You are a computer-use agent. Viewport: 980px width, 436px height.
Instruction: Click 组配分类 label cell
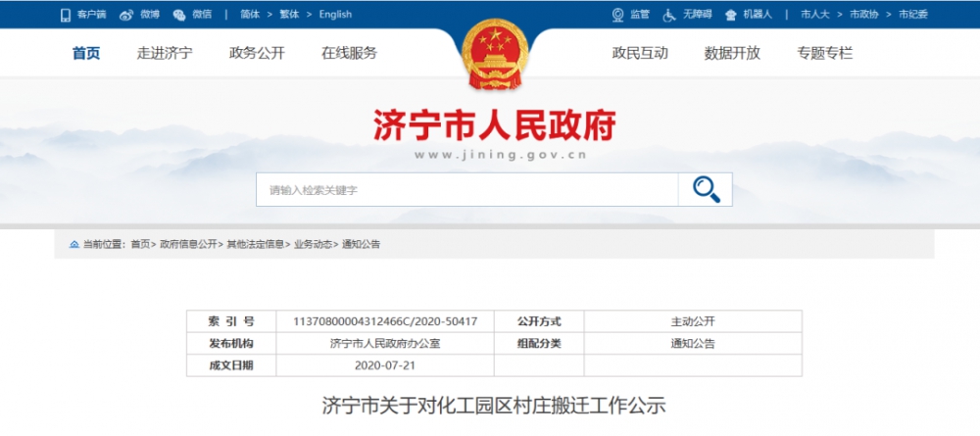point(539,344)
